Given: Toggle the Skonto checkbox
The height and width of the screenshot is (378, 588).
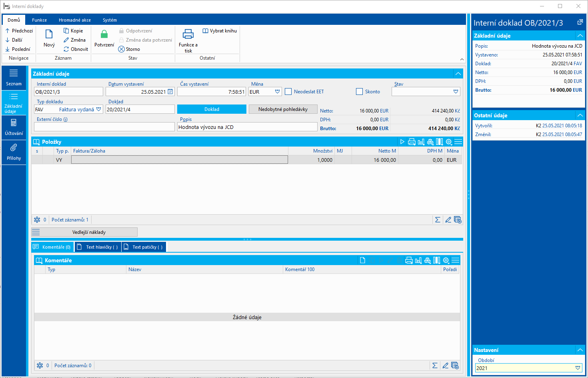Looking at the screenshot, I should [359, 92].
